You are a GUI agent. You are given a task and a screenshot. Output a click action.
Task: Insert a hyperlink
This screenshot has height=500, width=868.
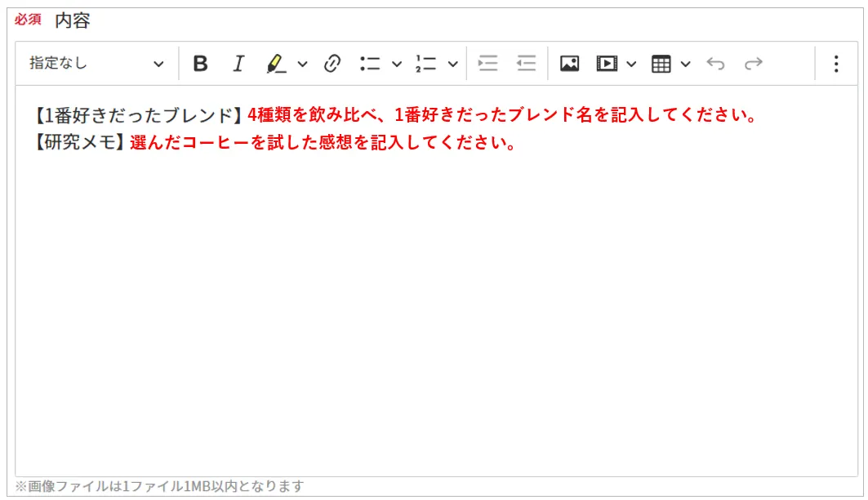coord(332,64)
